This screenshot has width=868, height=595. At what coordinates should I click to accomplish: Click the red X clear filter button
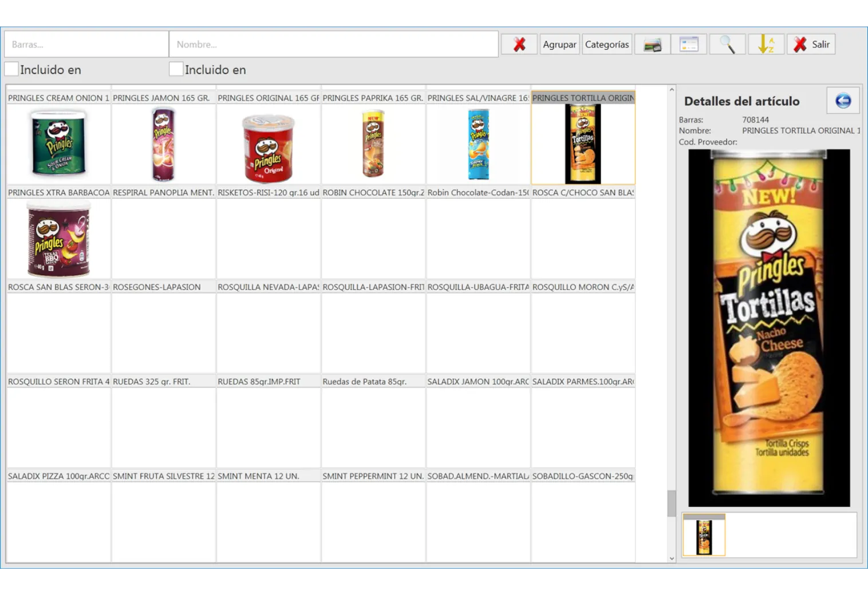(x=519, y=45)
